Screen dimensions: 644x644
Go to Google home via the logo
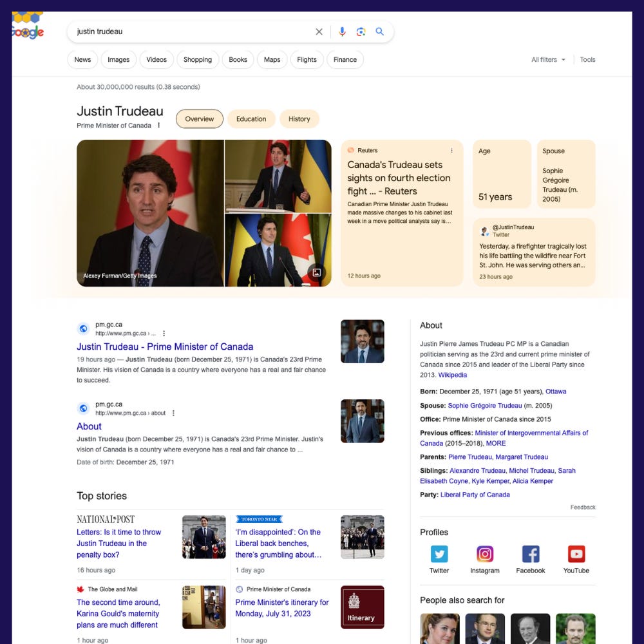point(28,26)
